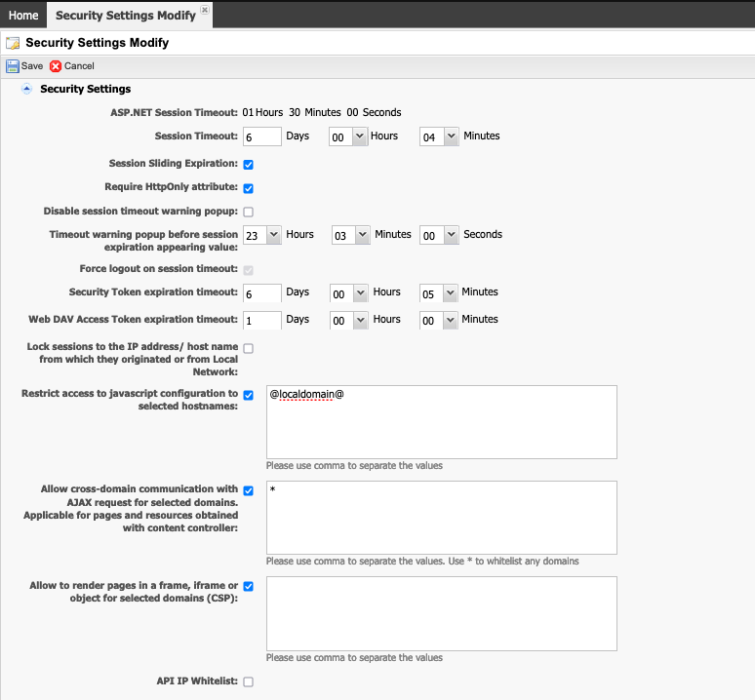
Task: Switch to the Home tab
Action: pos(23,16)
